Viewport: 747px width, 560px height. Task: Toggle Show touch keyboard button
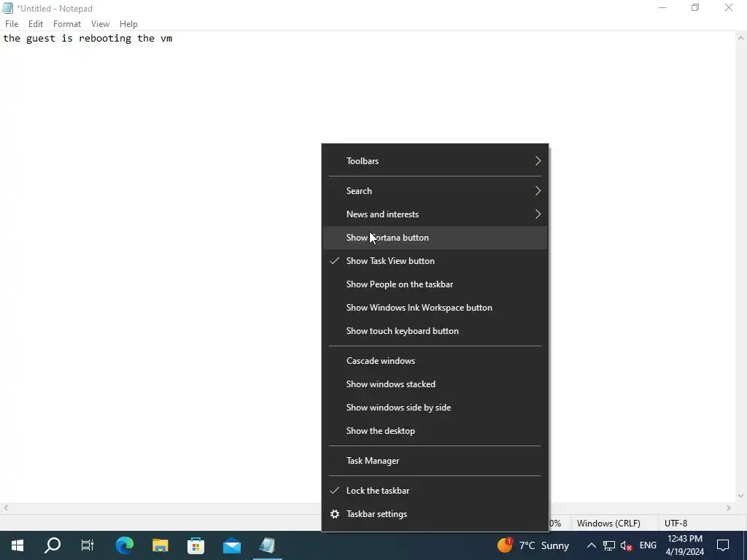click(435, 331)
